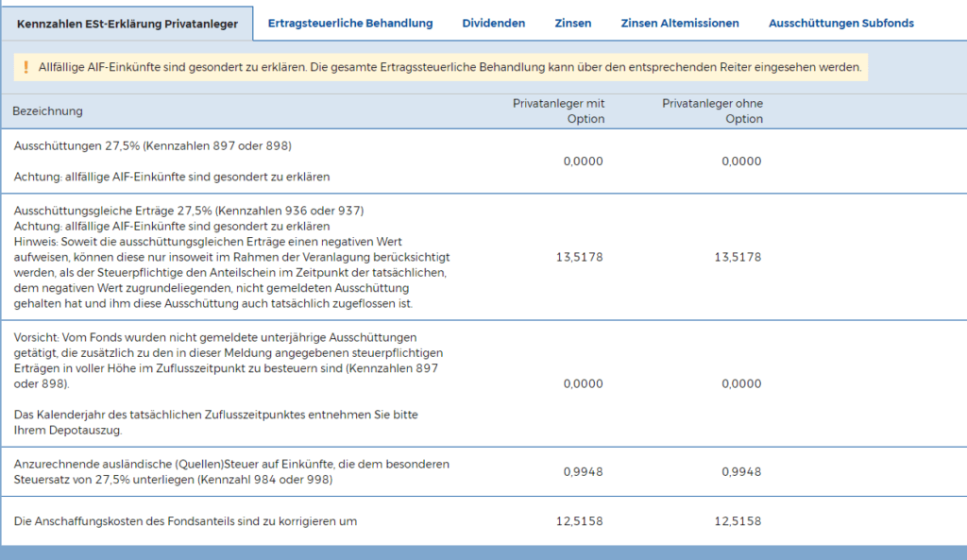Go to the Ausschüttungen Subfonds tab
The width and height of the screenshot is (967, 560).
point(840,23)
